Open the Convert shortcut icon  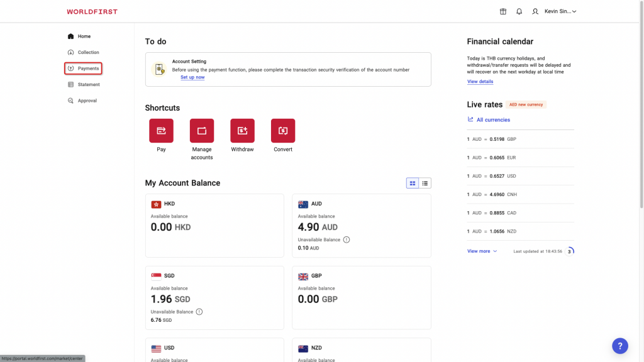pyautogui.click(x=283, y=131)
